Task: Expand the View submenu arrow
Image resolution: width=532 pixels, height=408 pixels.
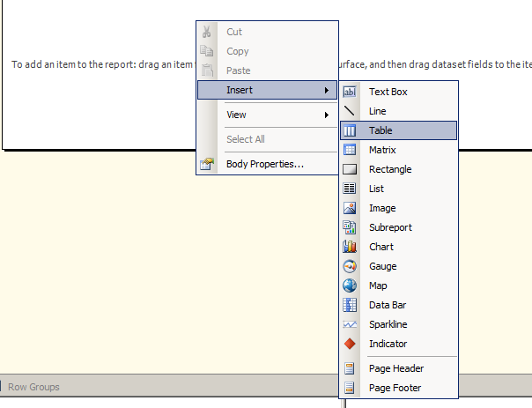Action: [x=327, y=115]
